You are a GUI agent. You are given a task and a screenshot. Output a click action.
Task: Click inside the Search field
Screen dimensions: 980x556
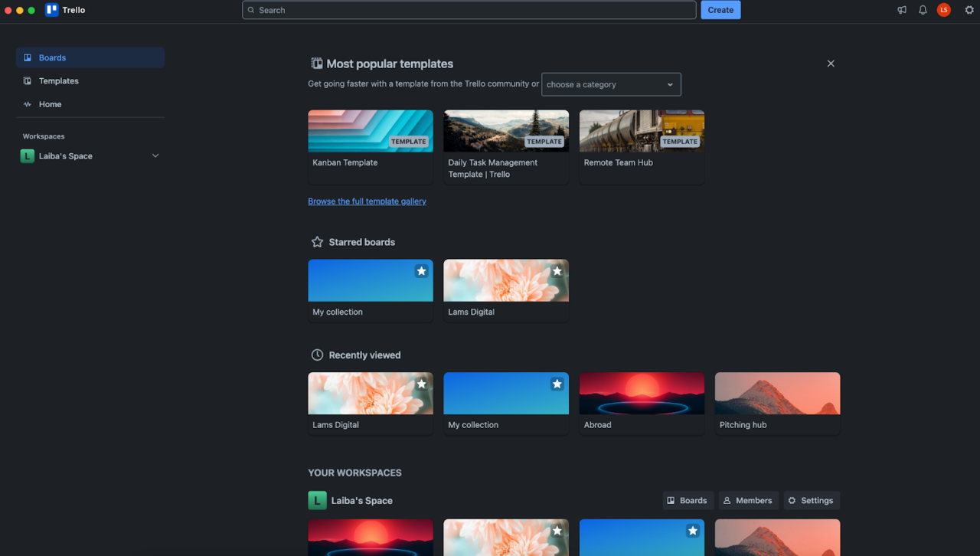pyautogui.click(x=469, y=10)
